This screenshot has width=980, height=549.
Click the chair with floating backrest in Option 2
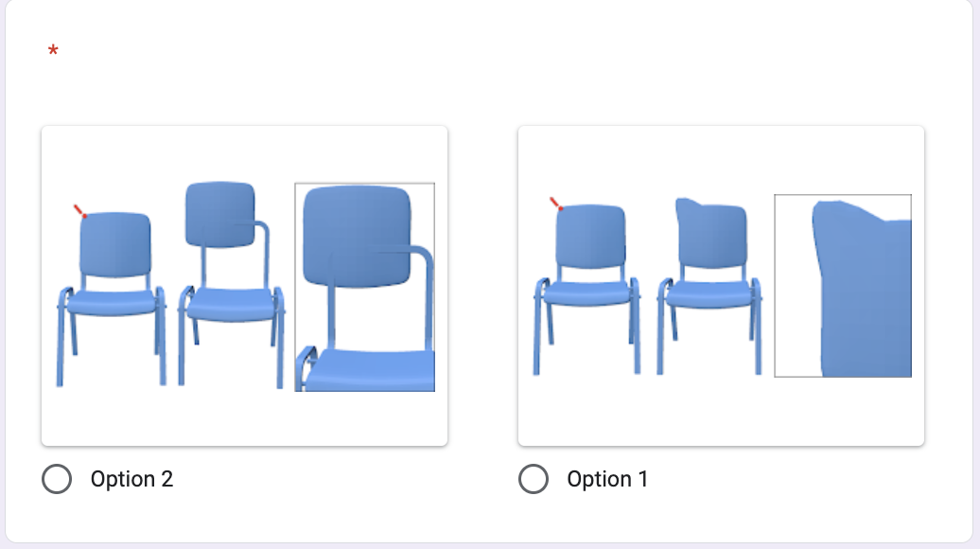pyautogui.click(x=230, y=284)
